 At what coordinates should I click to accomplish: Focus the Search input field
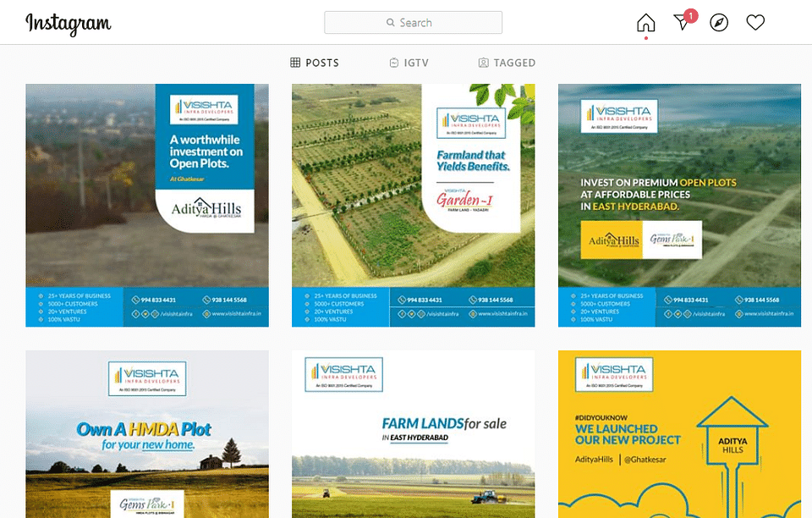(413, 22)
